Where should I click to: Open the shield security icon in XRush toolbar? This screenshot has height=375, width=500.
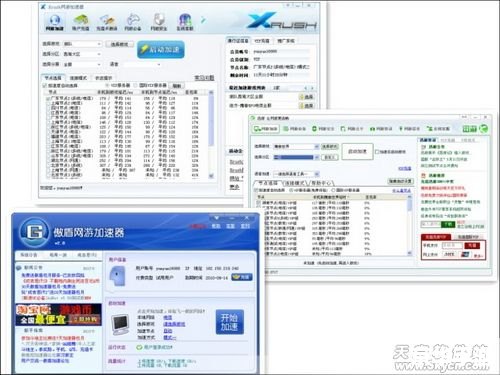click(159, 22)
